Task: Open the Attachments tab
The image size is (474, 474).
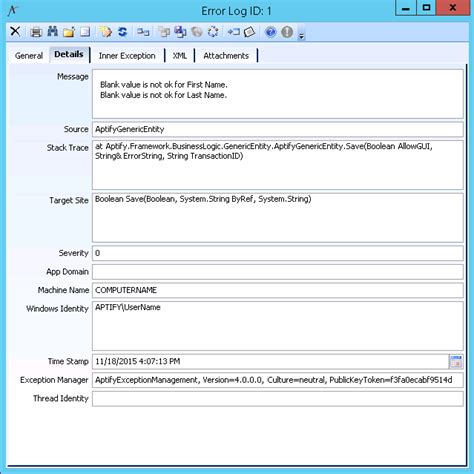Action: [226, 56]
